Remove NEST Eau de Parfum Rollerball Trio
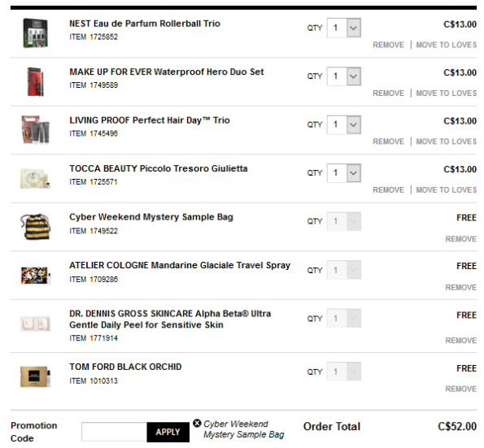This screenshot has height=448, width=484. [388, 45]
